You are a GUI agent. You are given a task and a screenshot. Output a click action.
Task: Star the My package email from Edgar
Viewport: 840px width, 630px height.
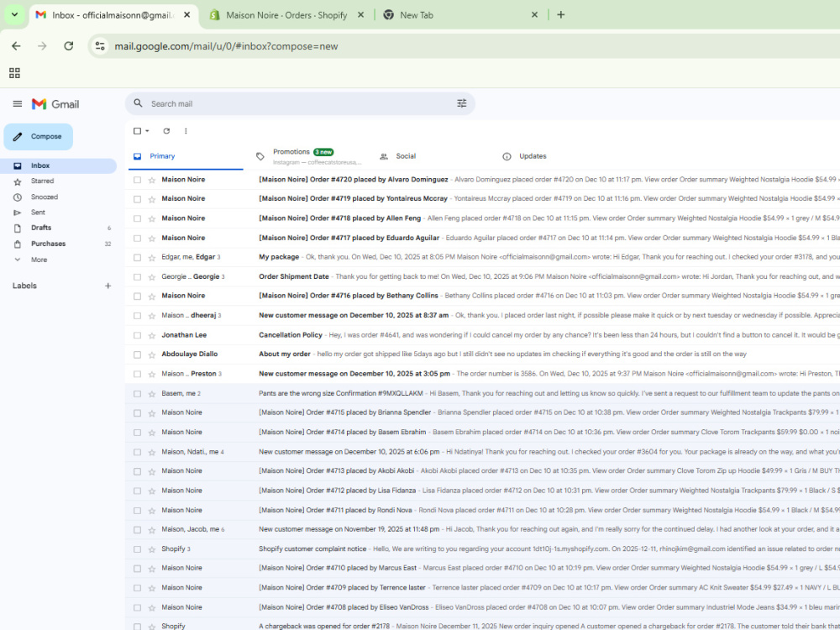tap(151, 258)
